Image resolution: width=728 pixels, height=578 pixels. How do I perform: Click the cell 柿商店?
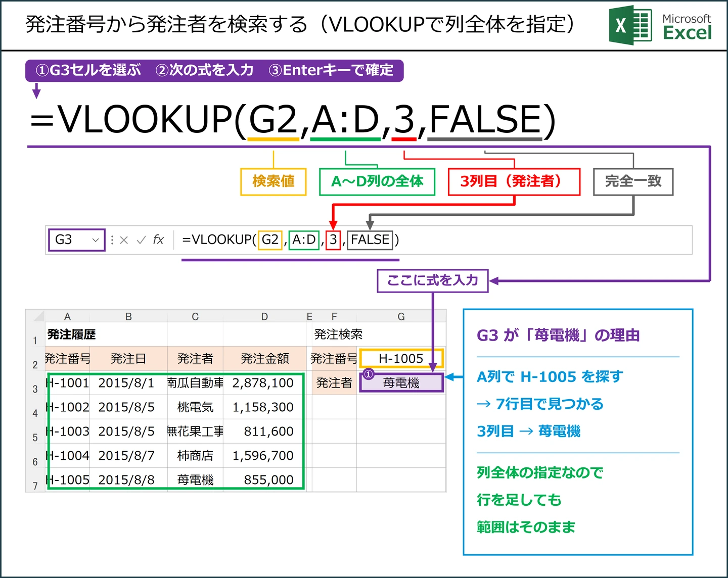click(x=195, y=456)
